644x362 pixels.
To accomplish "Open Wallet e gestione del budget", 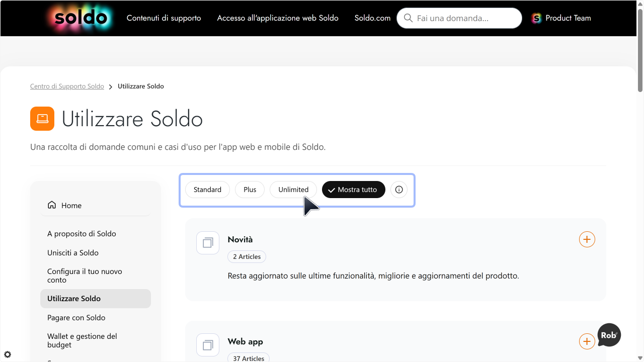I will pyautogui.click(x=82, y=340).
